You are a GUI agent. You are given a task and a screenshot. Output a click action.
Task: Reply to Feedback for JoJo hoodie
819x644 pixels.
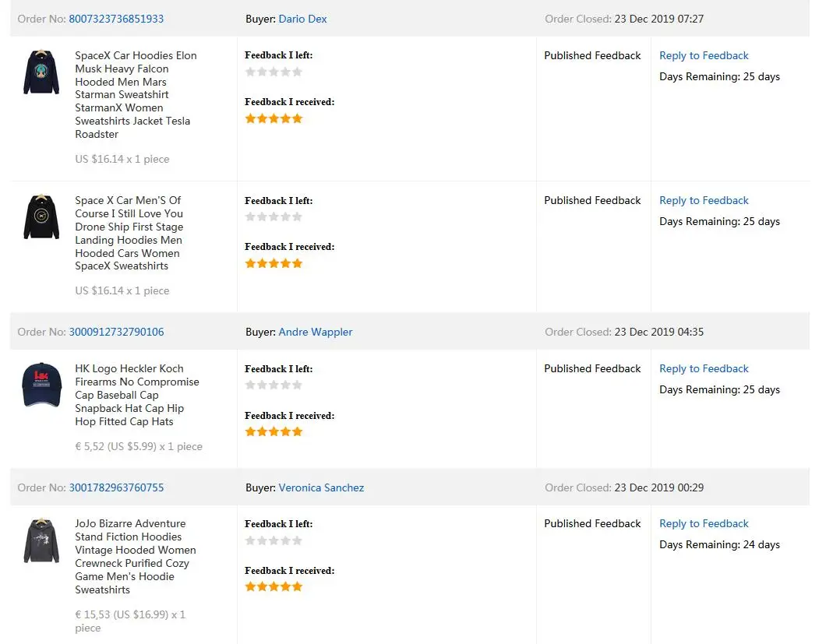pyautogui.click(x=704, y=523)
